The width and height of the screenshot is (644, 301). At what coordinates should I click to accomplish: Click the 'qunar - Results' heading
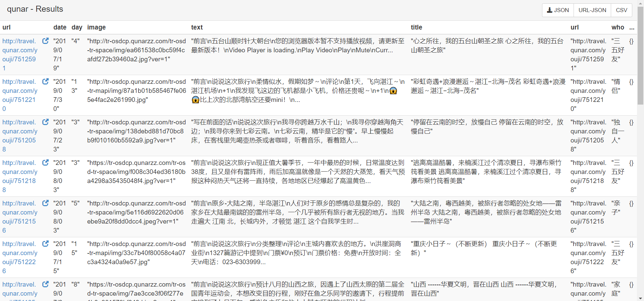click(x=35, y=9)
